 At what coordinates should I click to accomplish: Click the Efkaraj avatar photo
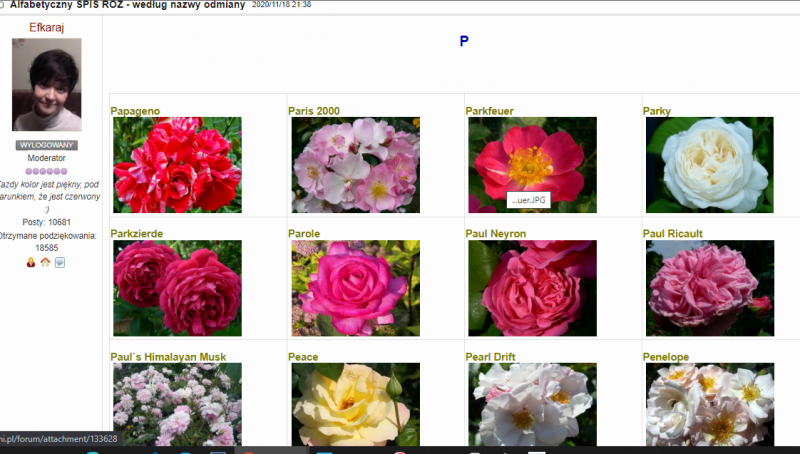pos(47,85)
